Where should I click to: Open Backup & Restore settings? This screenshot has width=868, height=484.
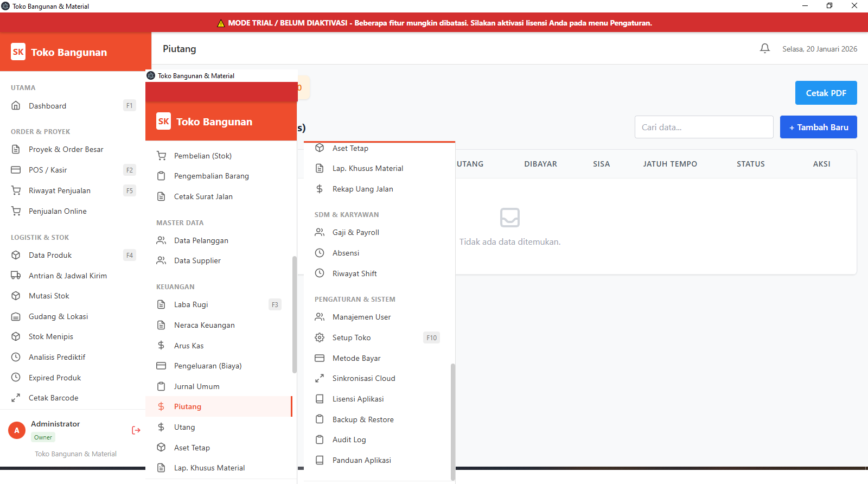tap(362, 419)
